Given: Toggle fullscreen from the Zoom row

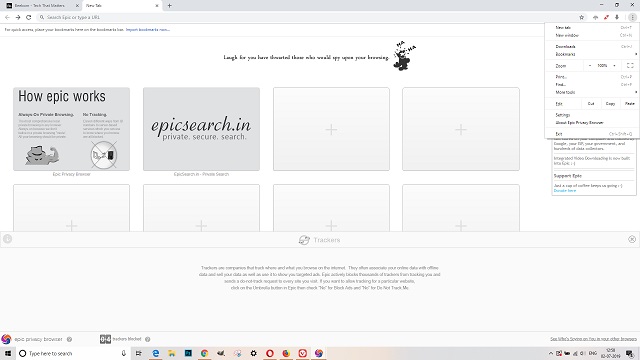Looking at the screenshot, I should pyautogui.click(x=630, y=65).
